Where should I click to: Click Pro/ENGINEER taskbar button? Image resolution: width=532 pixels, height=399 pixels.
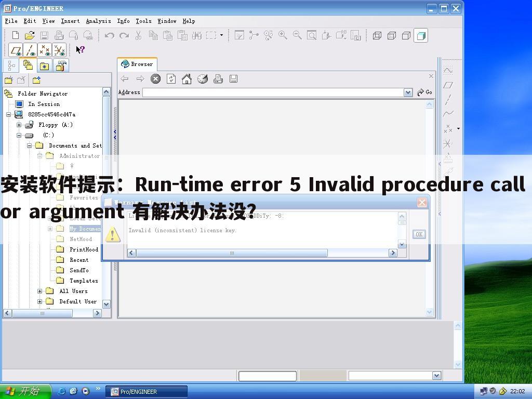coord(147,392)
